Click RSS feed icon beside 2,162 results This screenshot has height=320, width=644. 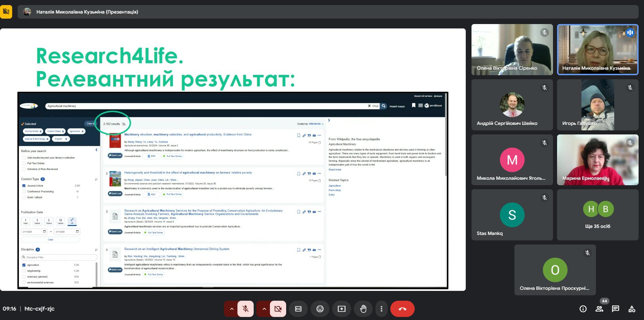point(124,124)
